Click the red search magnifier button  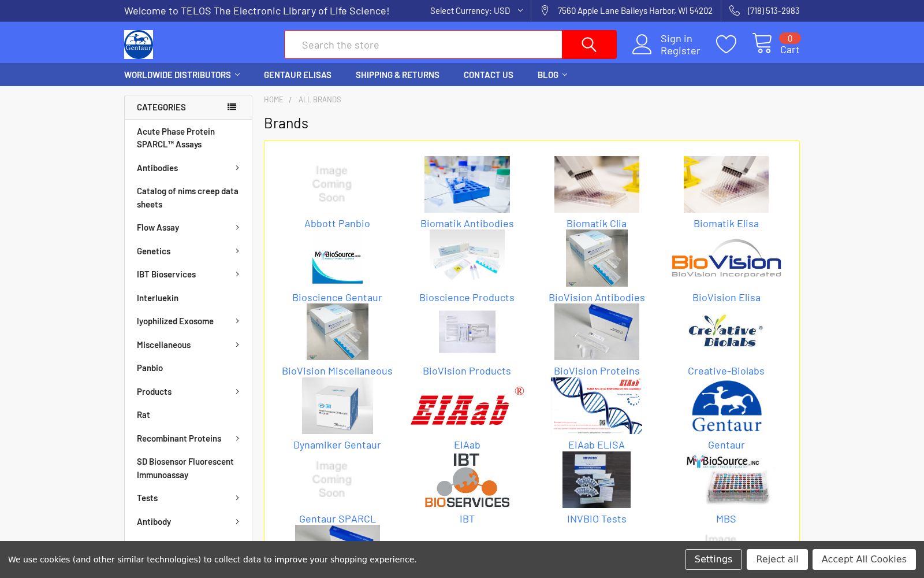589,45
